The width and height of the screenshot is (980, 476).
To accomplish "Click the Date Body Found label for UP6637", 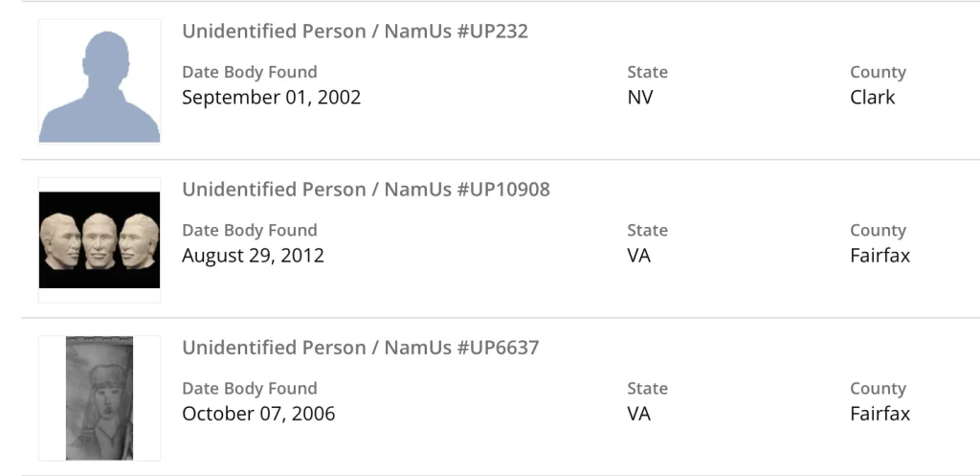I will [x=249, y=389].
